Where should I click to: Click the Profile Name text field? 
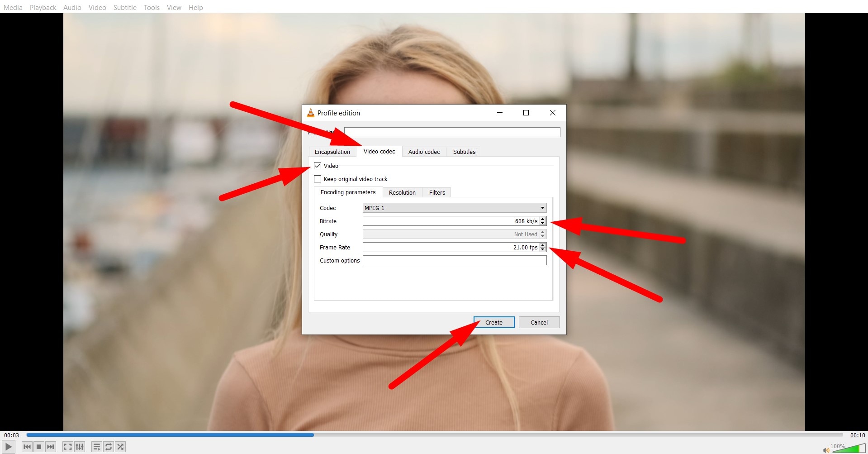point(452,132)
